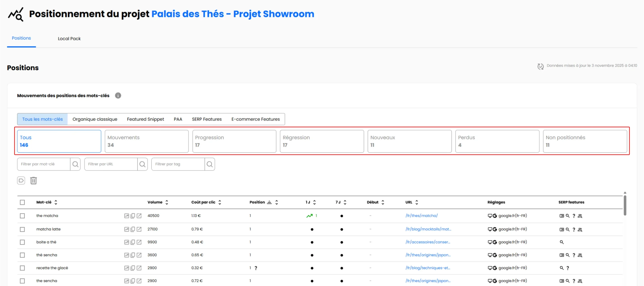
Task: Select the Featured Snippet tab
Action: tap(145, 119)
